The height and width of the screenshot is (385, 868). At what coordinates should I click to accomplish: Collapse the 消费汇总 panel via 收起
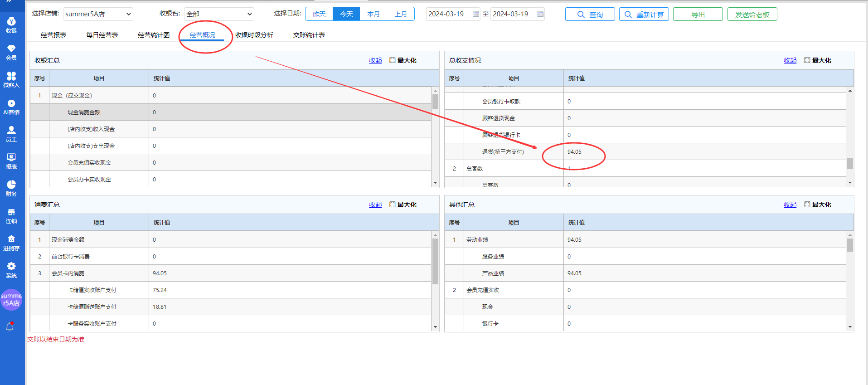click(375, 205)
